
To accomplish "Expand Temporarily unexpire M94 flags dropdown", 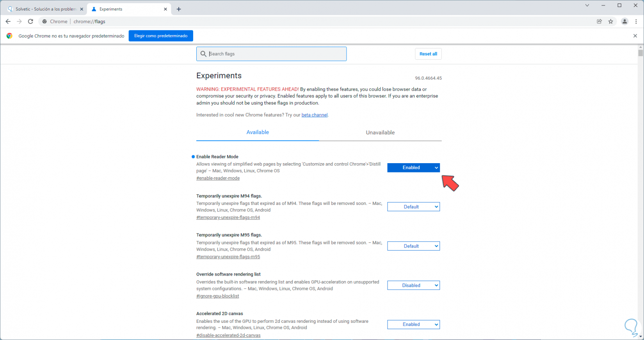I will coord(413,207).
